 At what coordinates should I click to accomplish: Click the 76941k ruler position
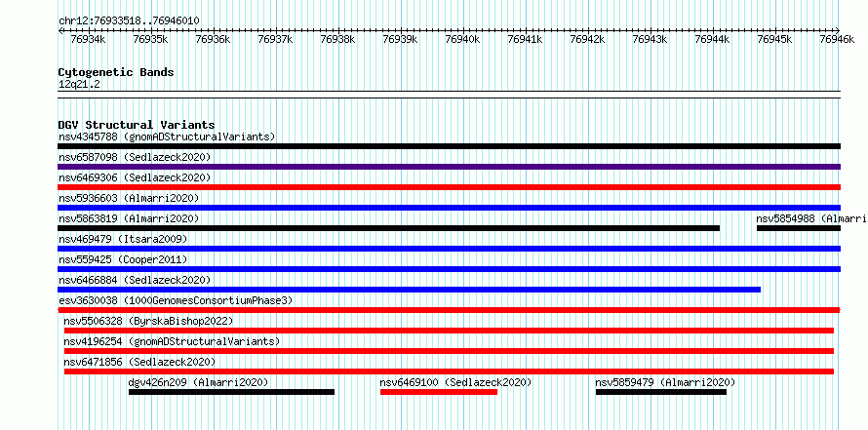tap(526, 39)
